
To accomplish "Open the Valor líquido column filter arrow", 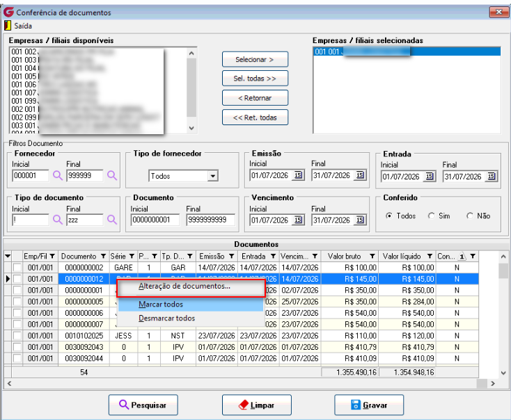I will point(430,256).
